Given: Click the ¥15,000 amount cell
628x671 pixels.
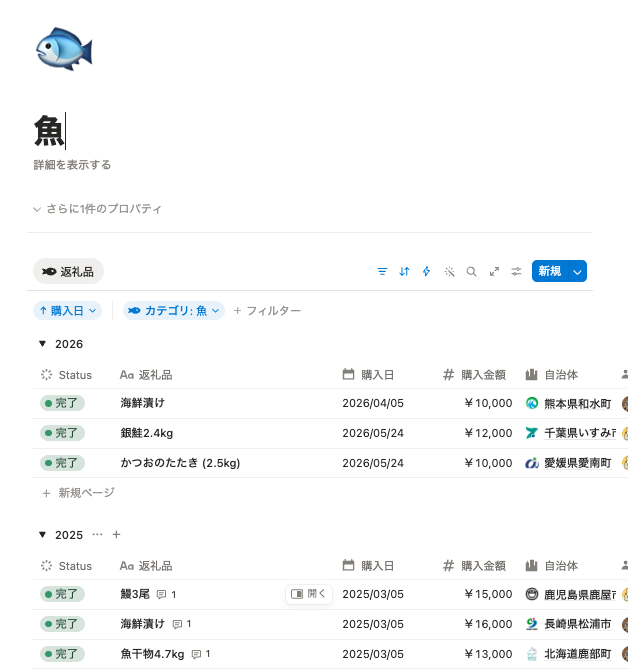Looking at the screenshot, I should 488,594.
